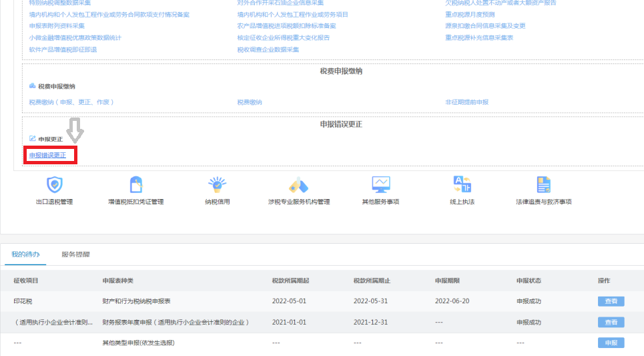Open 纳税信用 lightbulb icon

[218, 184]
